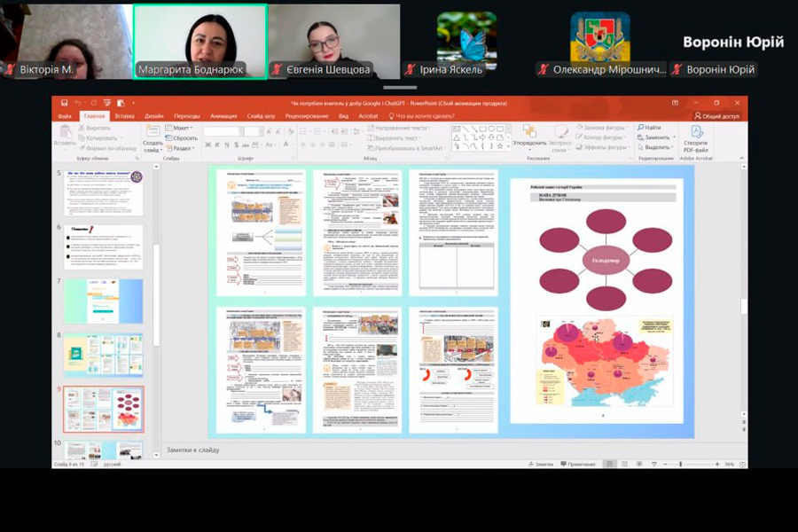Toggle the Заметки (Notes) status bar button
798x532 pixels.
541,465
